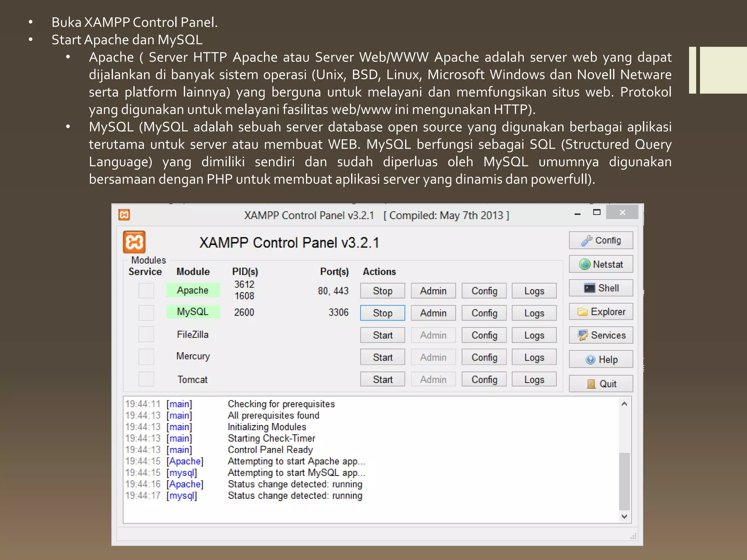Toggle the FileZilla service checkbox
Viewport: 747px width, 560px height.
click(146, 334)
